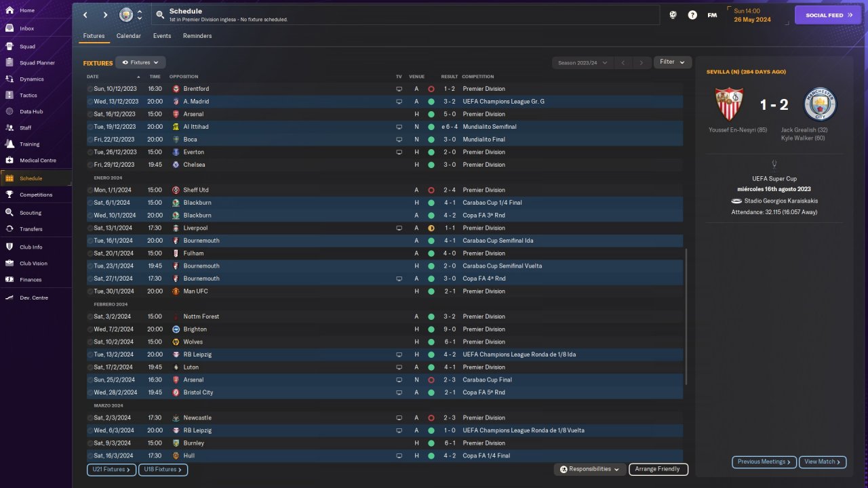Image resolution: width=868 pixels, height=488 pixels.
Task: Expand the Filter dropdown
Action: (672, 62)
